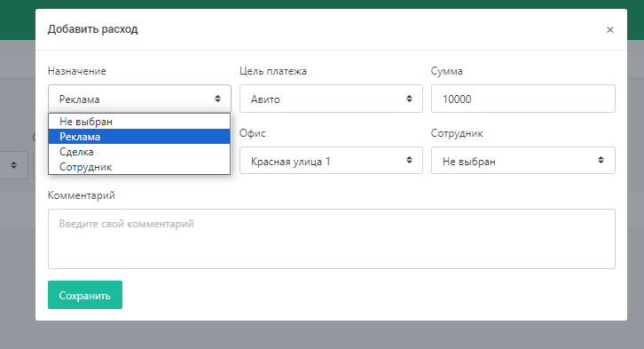Open the Сотрудник dropdown in the dialog
This screenshot has width=644, height=349.
tap(522, 161)
